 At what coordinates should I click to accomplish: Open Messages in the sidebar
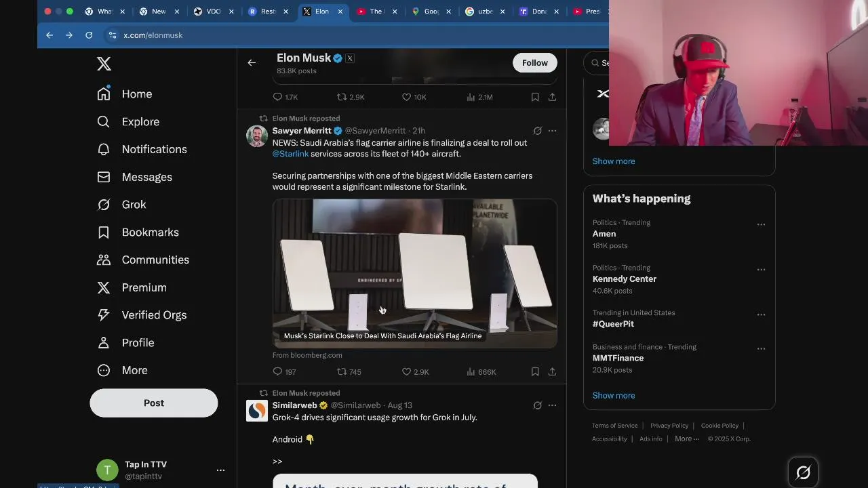pyautogui.click(x=134, y=177)
